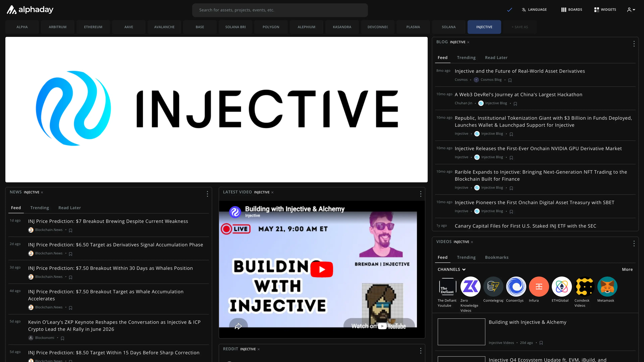This screenshot has height=362, width=644.
Task: Click the Save As board button
Action: tap(520, 27)
